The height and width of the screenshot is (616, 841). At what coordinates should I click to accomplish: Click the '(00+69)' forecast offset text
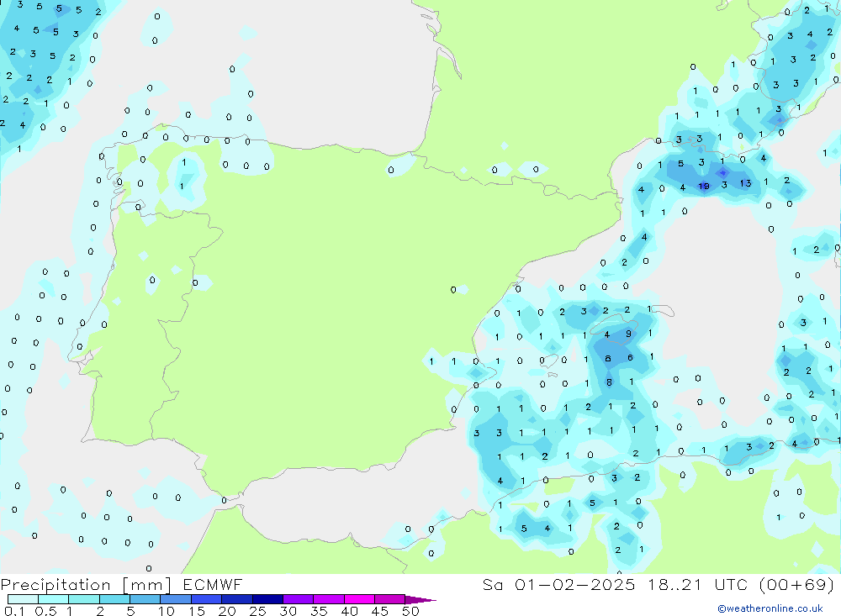pos(797,585)
